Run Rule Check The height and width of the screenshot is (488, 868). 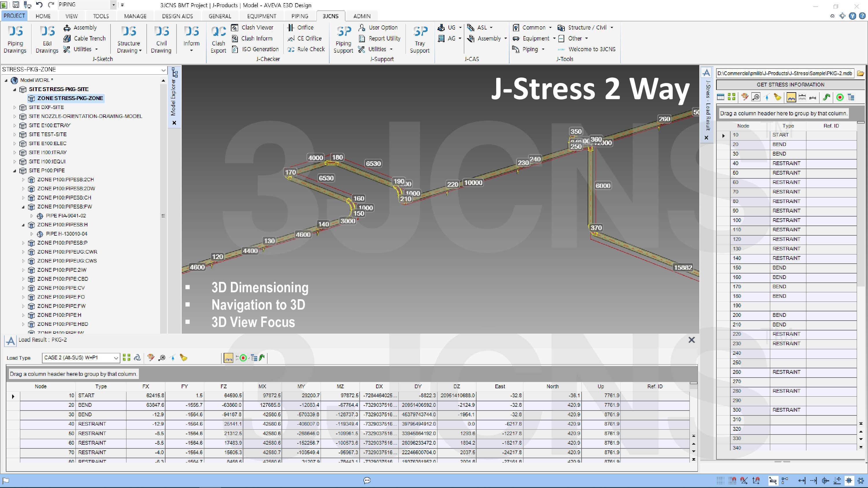click(x=306, y=49)
